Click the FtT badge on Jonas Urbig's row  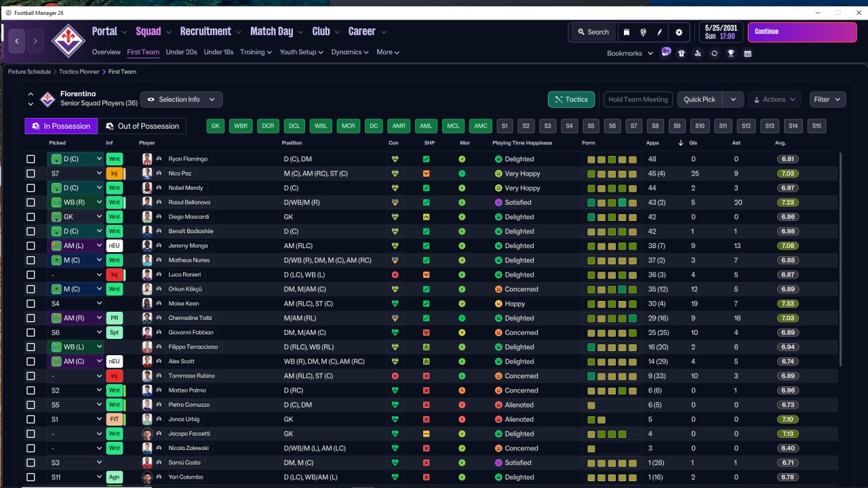click(x=115, y=420)
